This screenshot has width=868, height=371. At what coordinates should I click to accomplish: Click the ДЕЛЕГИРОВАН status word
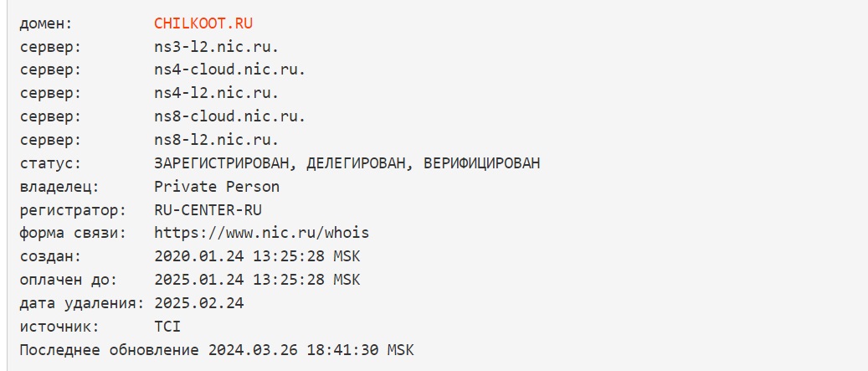[x=357, y=163]
